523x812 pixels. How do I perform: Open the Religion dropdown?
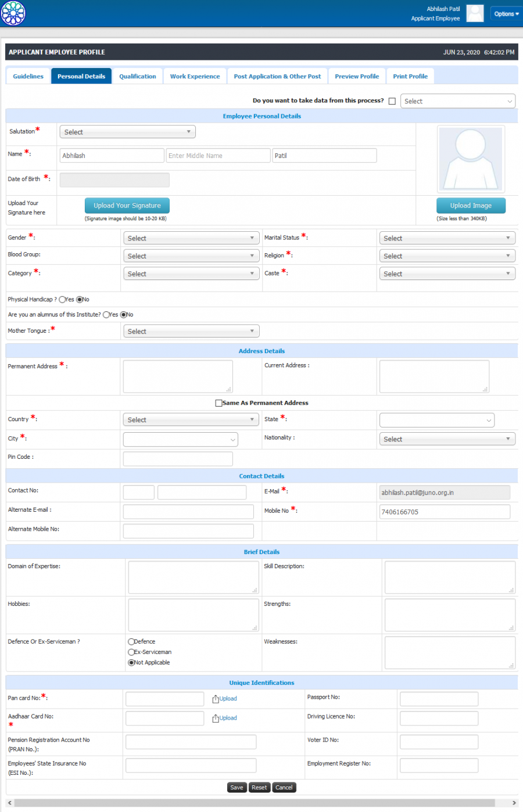coord(447,256)
